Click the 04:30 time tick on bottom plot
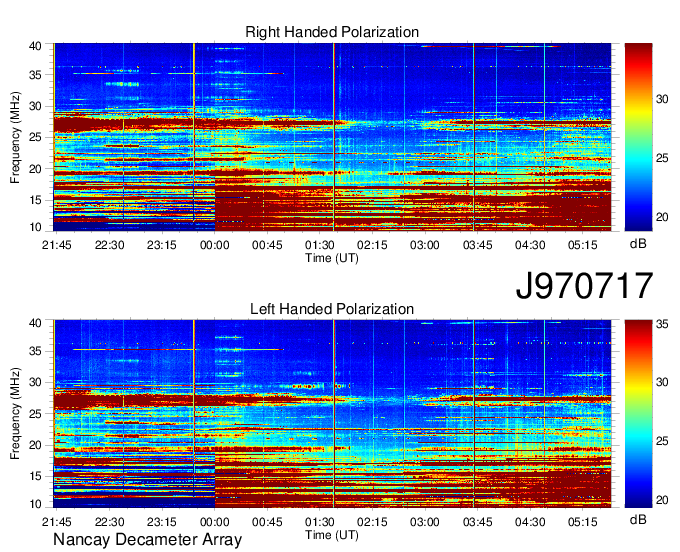This screenshot has width=680, height=552. pos(530,522)
